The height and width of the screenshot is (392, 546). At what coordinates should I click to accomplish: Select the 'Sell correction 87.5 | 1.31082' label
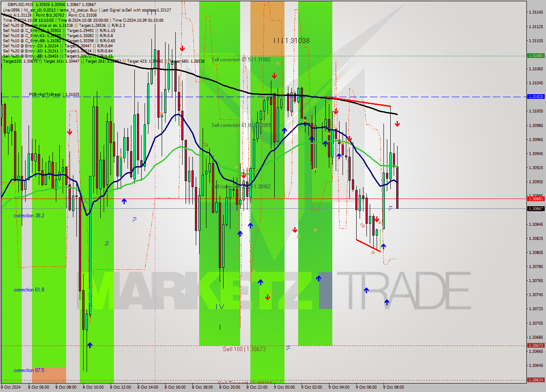point(241,60)
